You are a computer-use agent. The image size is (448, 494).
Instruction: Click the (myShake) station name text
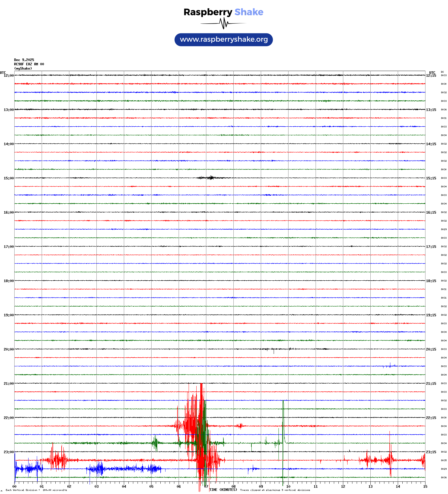(x=23, y=68)
